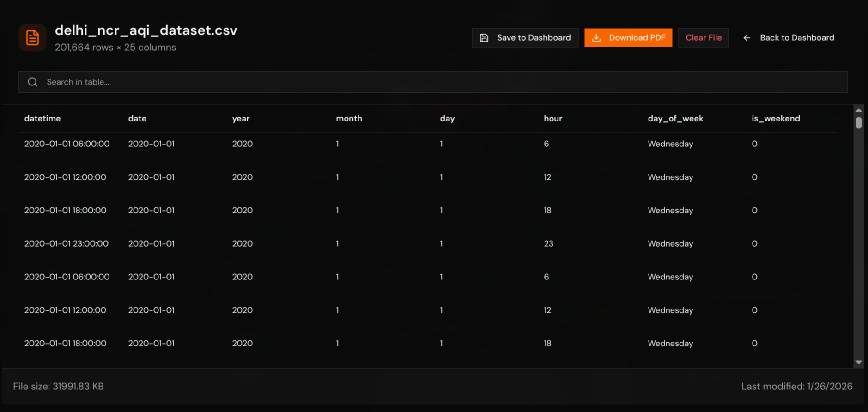Click the File size 31991.83 KB label
The width and height of the screenshot is (868, 412).
click(58, 386)
